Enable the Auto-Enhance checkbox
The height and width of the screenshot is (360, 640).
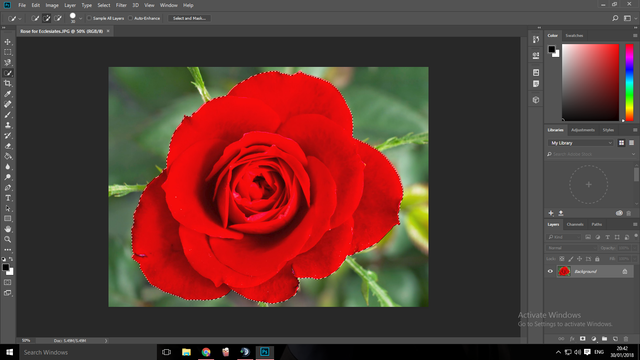(130, 18)
